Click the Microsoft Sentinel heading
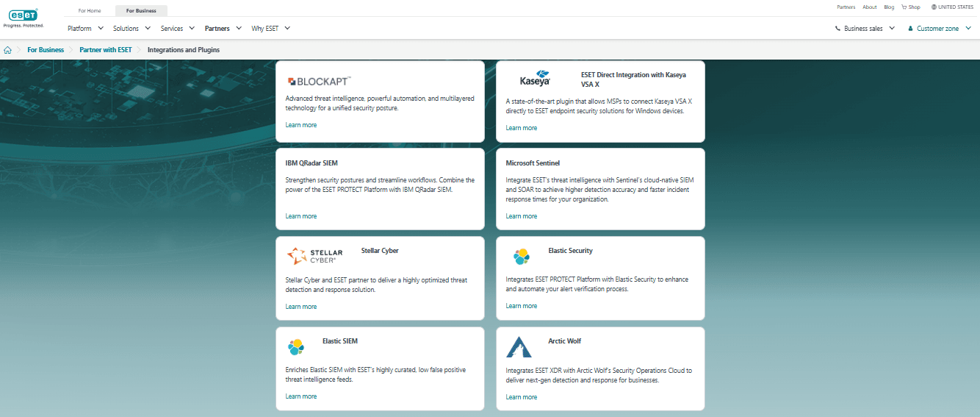 pos(533,163)
